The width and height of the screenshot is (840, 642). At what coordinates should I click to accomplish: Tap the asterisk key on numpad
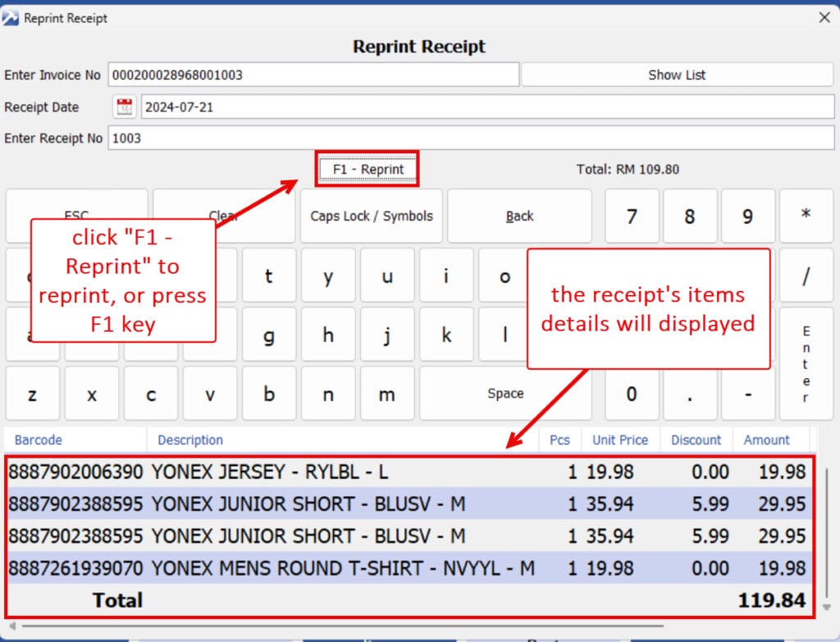pos(806,216)
